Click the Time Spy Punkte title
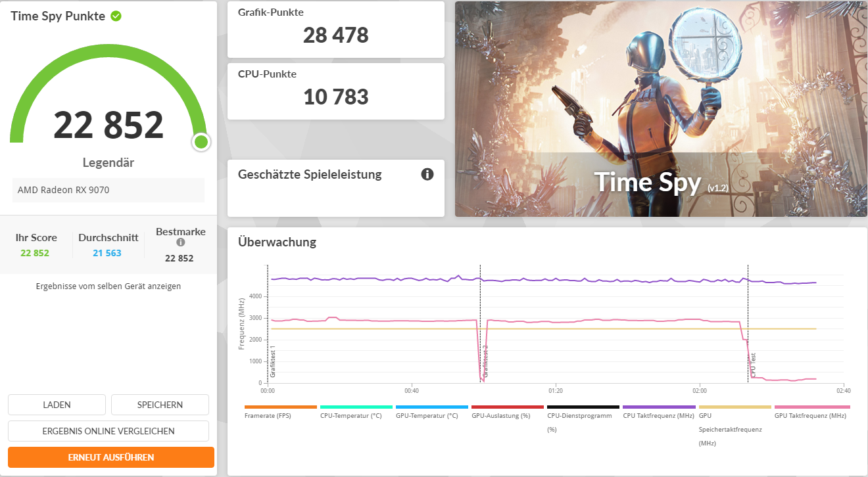The image size is (868, 477). tap(58, 16)
